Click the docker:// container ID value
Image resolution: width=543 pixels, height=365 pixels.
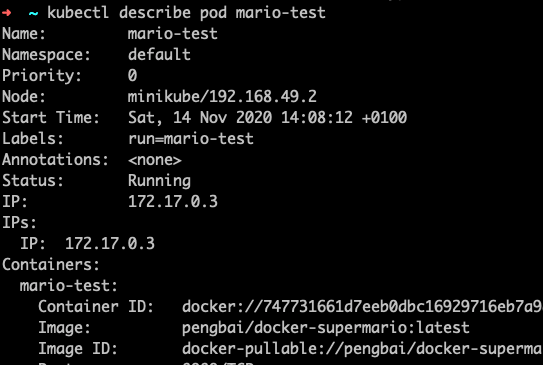(x=362, y=307)
